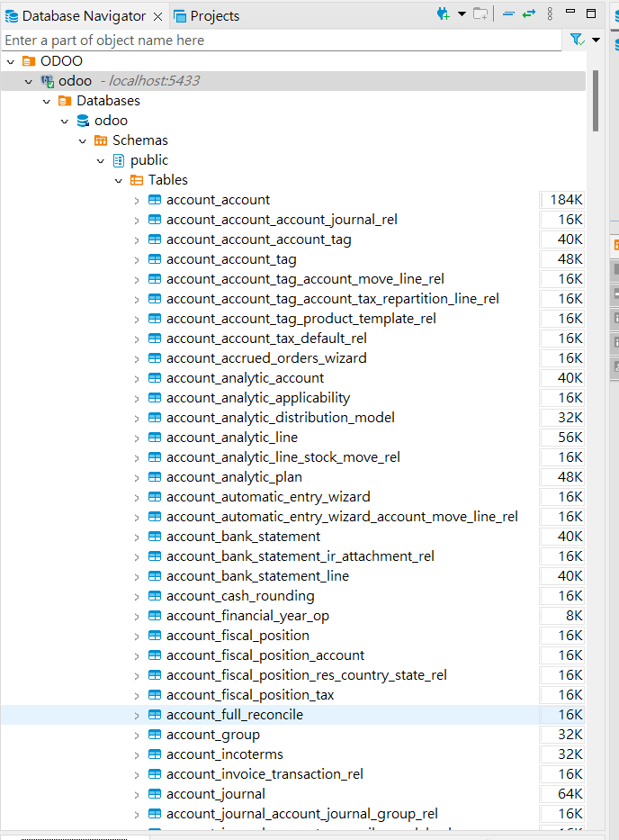Screen dimensions: 619x840
Task: Click table icon for account_analytic_plan
Action: [155, 477]
